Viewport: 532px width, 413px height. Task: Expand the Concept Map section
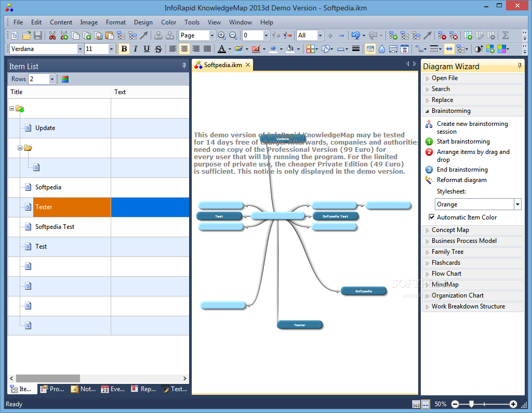coord(473,230)
